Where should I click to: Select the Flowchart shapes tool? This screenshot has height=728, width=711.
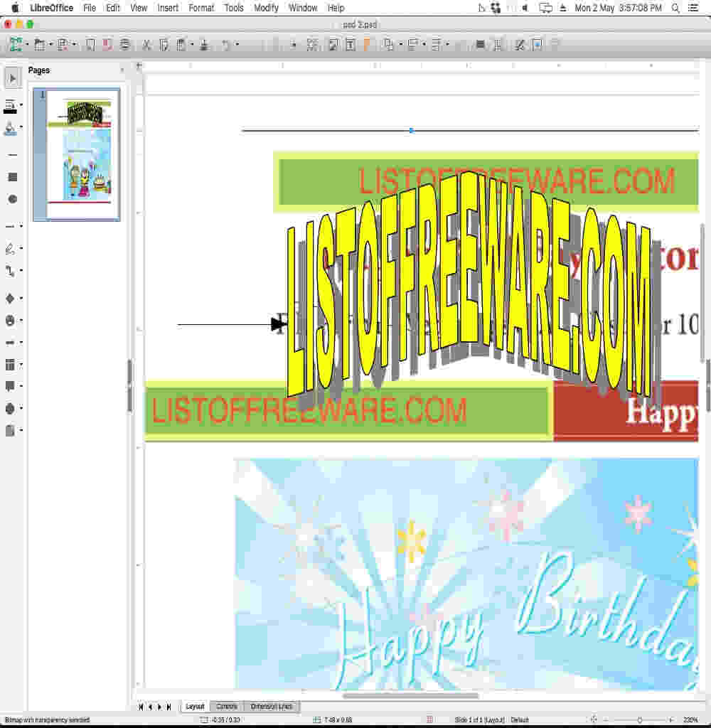click(x=10, y=365)
